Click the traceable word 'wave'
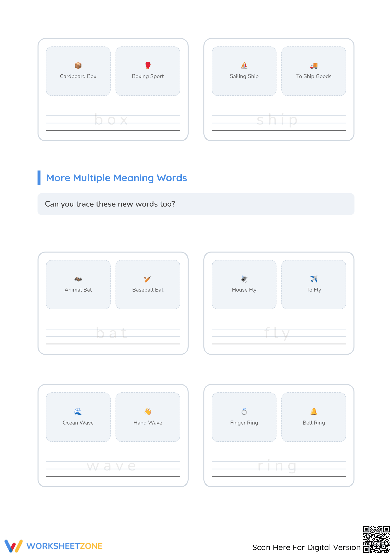 (112, 466)
